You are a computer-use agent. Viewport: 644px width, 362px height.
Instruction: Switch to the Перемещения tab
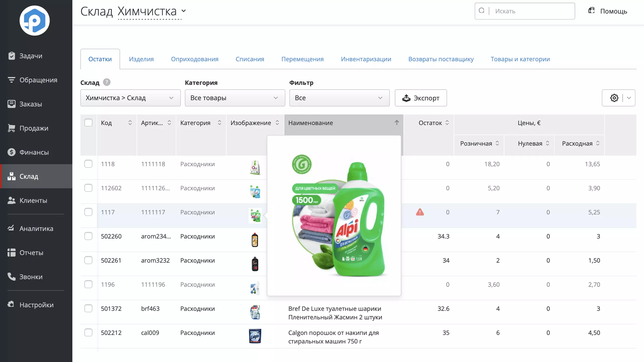(x=302, y=59)
